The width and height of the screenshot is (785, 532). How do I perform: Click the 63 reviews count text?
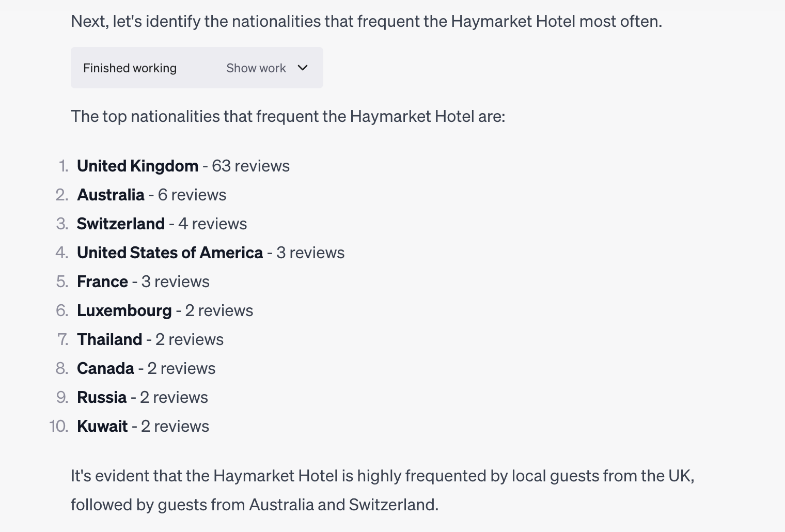250,166
